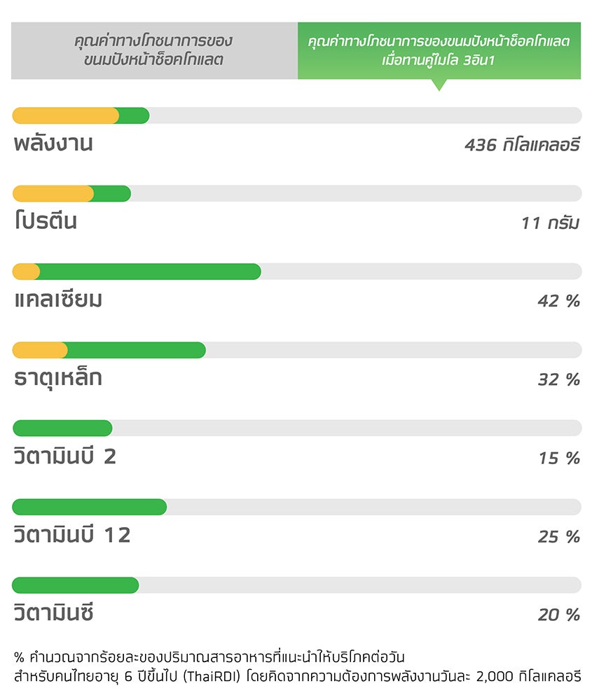Select the green ไมโล 3อิน1 comparison tab
Viewport: 592px width, 700px height.
click(x=439, y=50)
